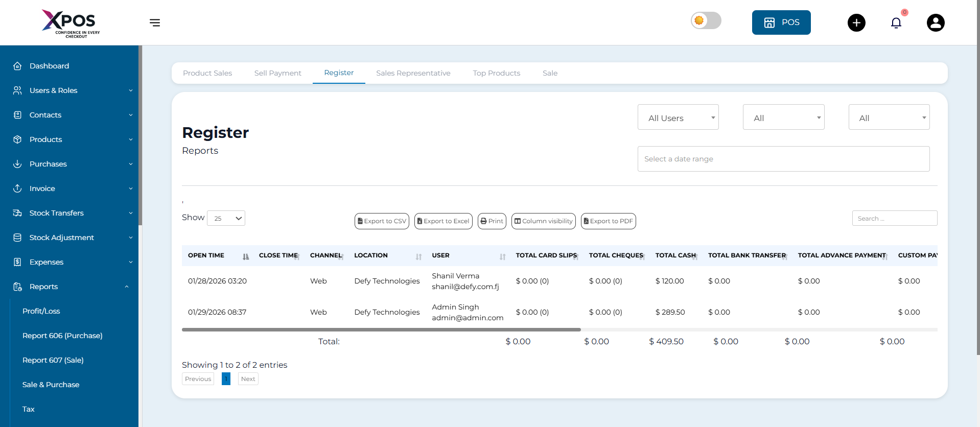The height and width of the screenshot is (427, 980).
Task: Click the Products box icon
Action: 17,139
